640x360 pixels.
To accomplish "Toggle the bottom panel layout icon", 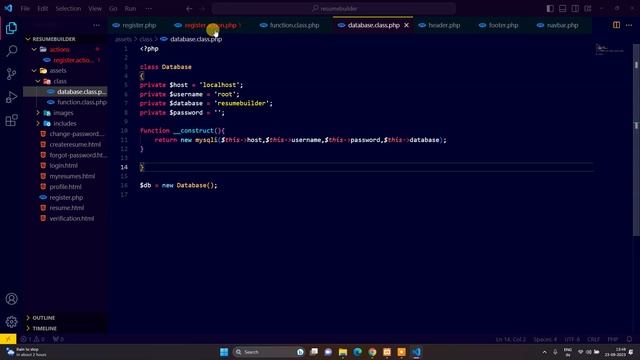I will 562,8.
